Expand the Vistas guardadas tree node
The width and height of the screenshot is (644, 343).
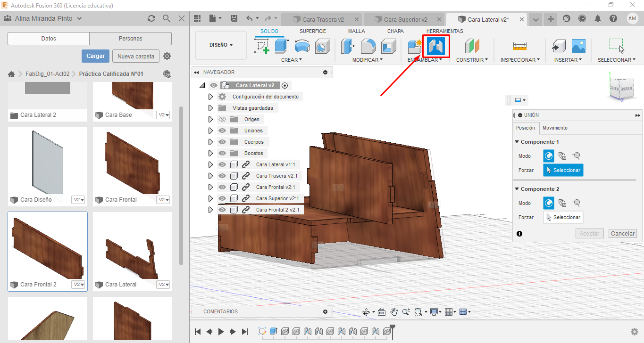point(210,108)
